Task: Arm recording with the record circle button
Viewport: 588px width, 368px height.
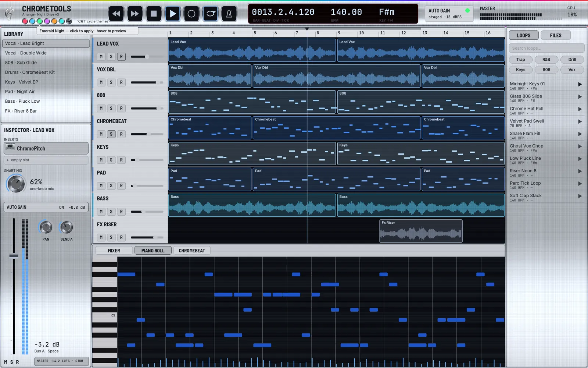Action: click(x=191, y=14)
